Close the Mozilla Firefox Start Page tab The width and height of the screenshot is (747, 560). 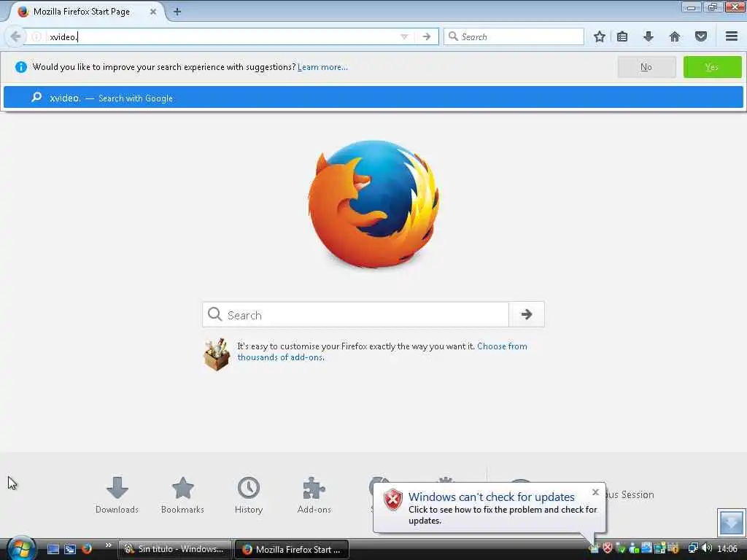coord(153,12)
